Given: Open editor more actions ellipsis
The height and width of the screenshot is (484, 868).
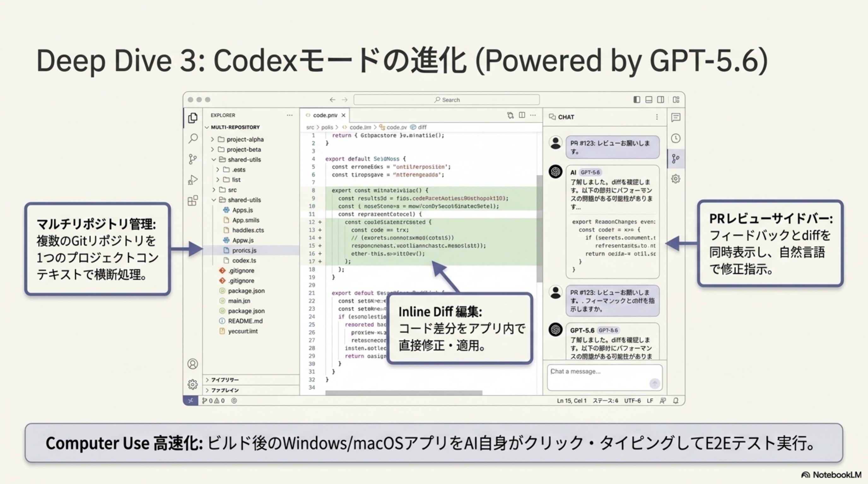Looking at the screenshot, I should pos(533,115).
